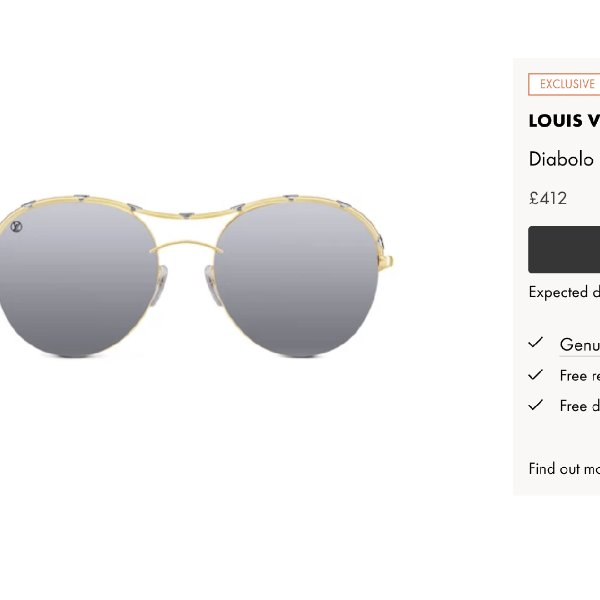Click the Free returns text
The width and height of the screenshot is (600, 600).
580,375
